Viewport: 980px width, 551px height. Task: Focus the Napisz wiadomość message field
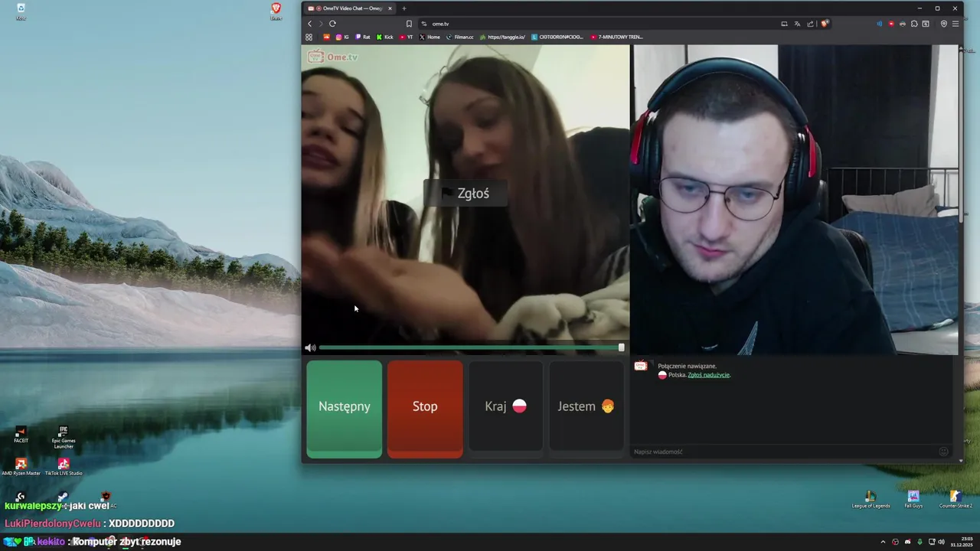[x=785, y=452]
